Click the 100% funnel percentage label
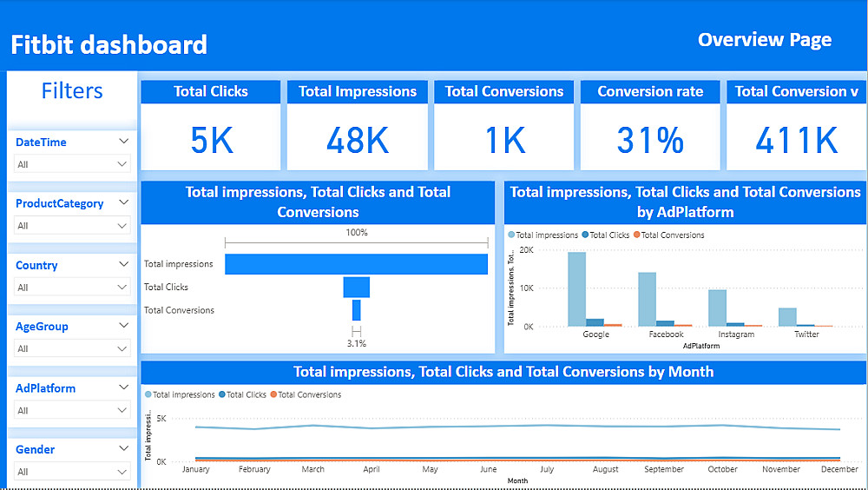 [357, 232]
